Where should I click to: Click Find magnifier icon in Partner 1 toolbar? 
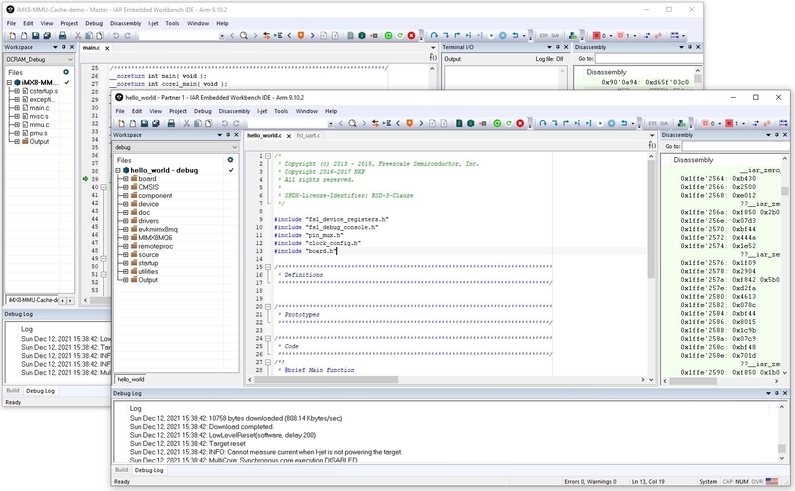[x=352, y=123]
